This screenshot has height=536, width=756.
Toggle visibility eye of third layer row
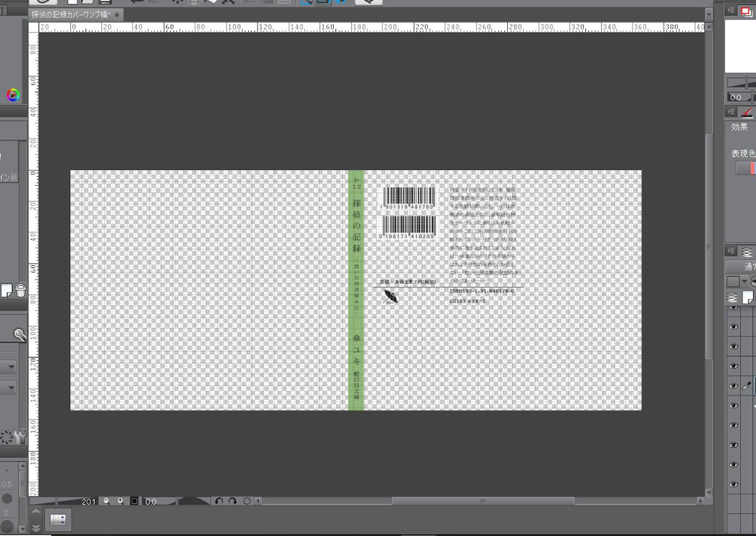733,346
